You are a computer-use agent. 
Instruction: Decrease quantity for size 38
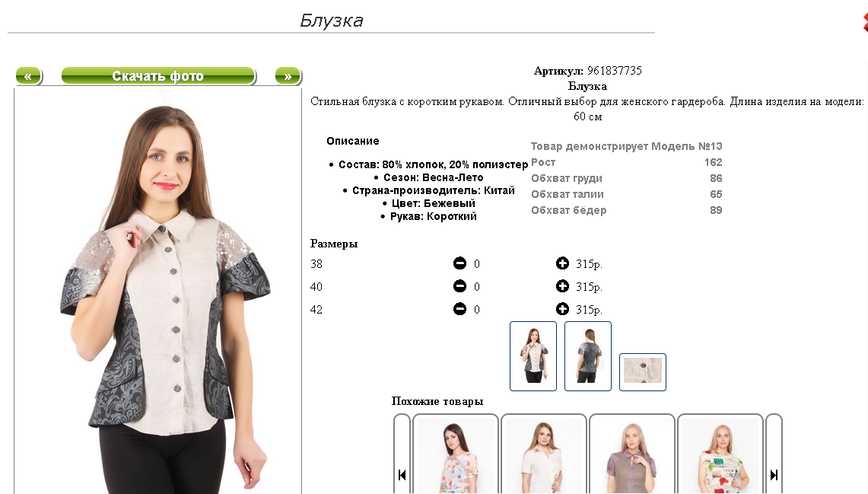[x=459, y=263]
